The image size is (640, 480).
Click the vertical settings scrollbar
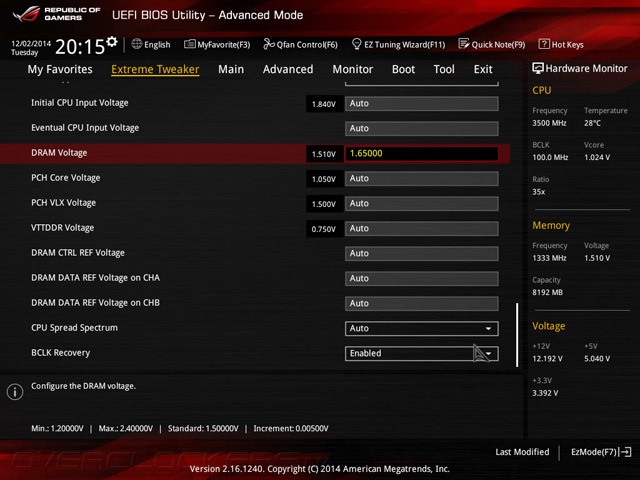tap(517, 335)
